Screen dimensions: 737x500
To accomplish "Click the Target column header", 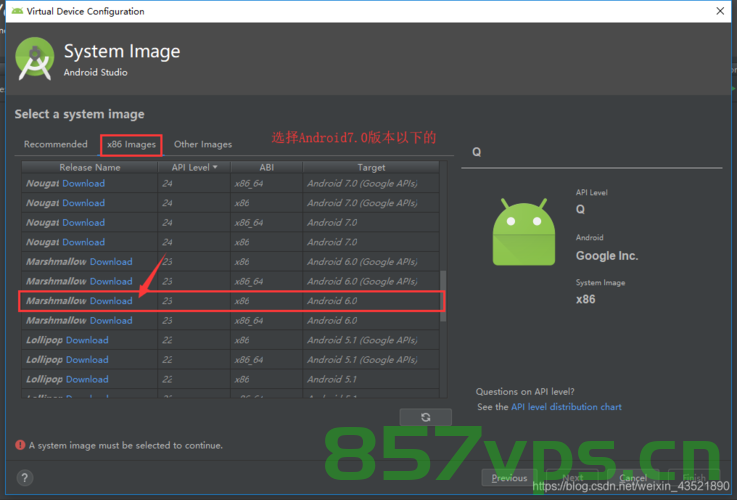I will pyautogui.click(x=371, y=167).
